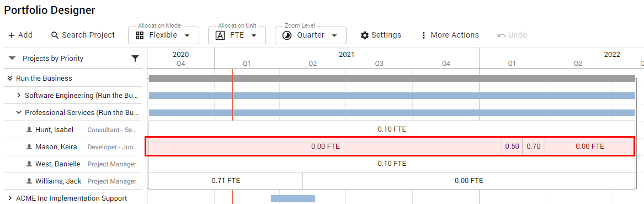Viewport: 644px width, 204px height.
Task: Expand Software Engineering (Run the Business) row
Action: pos(19,96)
